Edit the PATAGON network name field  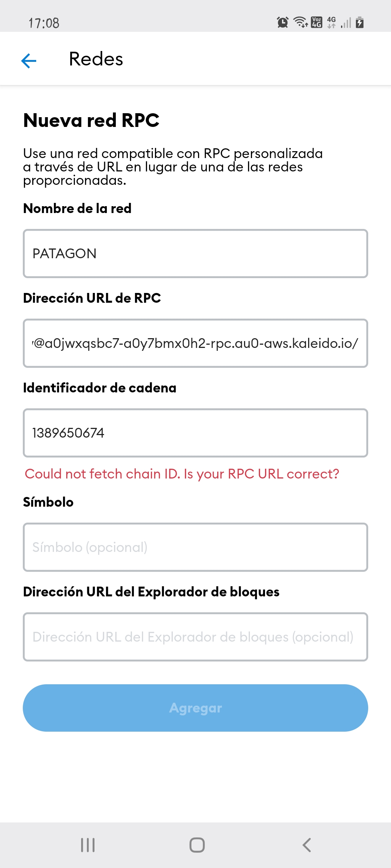pos(195,253)
